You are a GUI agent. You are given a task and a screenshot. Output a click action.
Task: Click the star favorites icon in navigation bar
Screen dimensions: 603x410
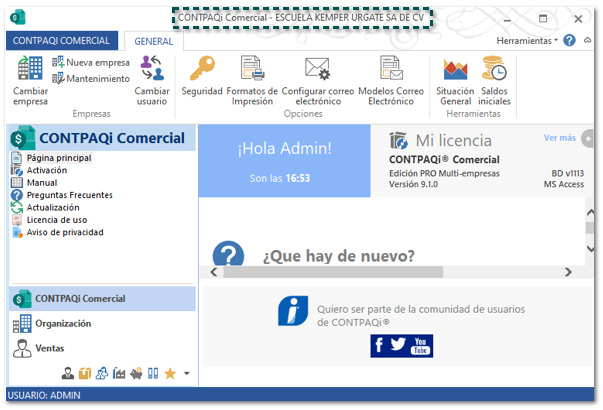[170, 374]
